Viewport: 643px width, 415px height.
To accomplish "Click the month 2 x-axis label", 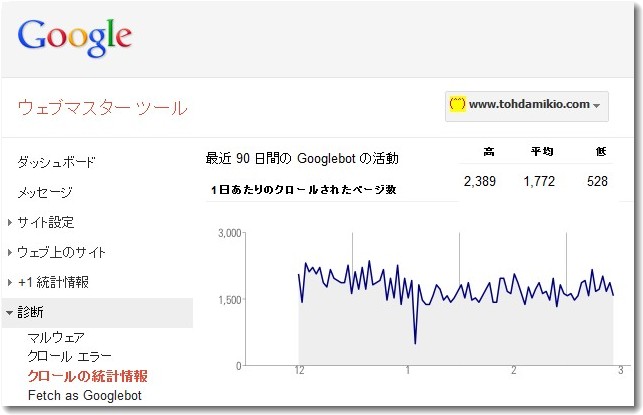I will tap(513, 371).
